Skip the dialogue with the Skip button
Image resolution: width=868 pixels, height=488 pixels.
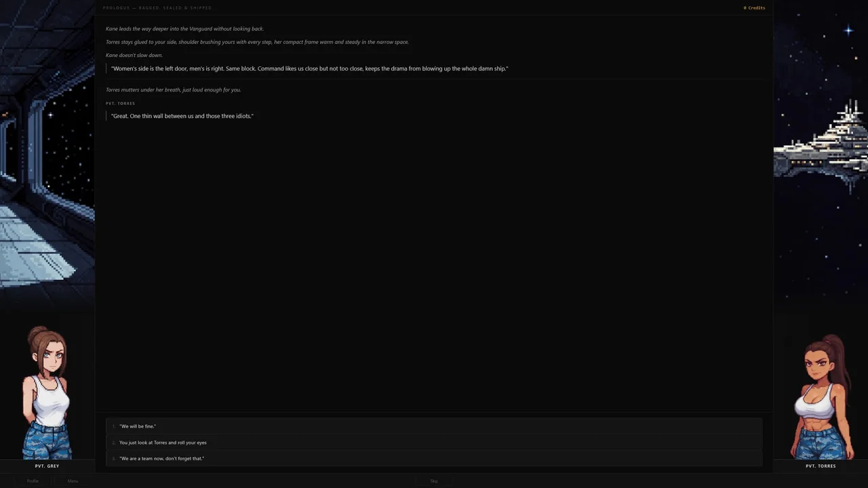(x=434, y=481)
